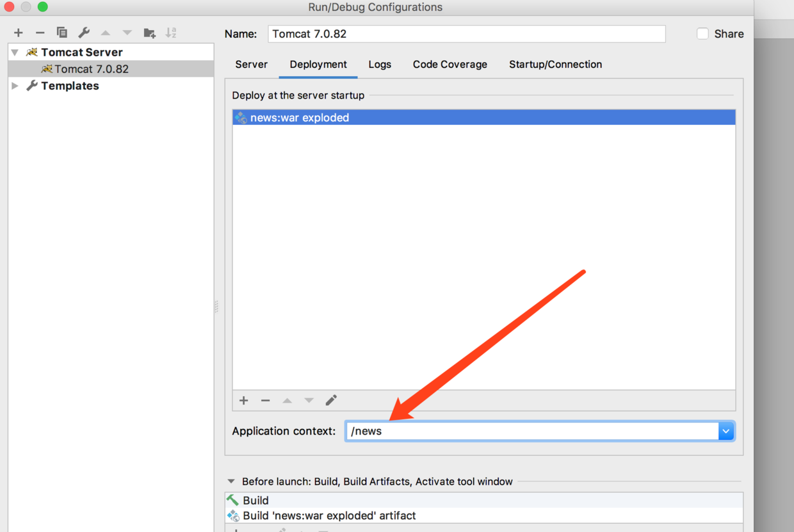Add a new run configuration
Image resolution: width=794 pixels, height=532 pixels.
point(19,33)
